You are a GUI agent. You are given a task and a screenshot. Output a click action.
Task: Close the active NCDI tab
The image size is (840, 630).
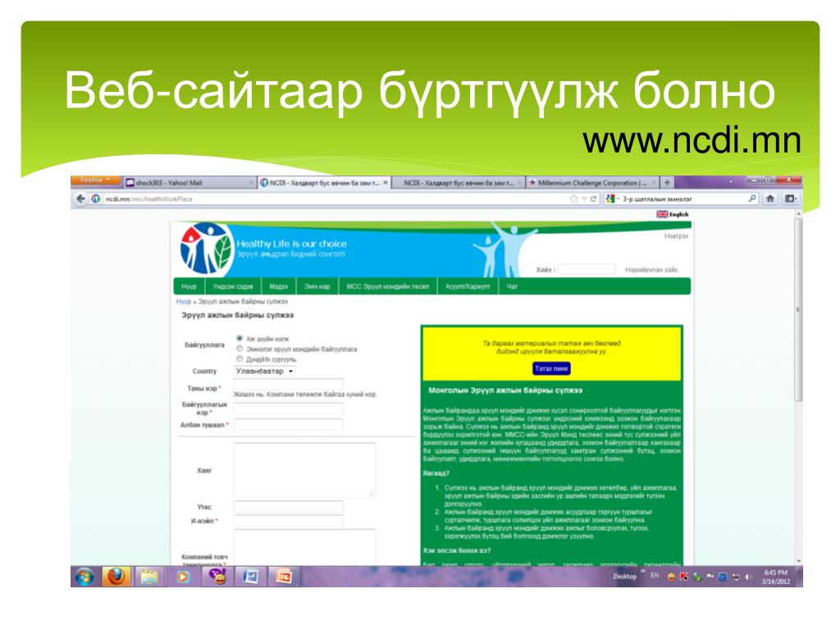point(386,183)
